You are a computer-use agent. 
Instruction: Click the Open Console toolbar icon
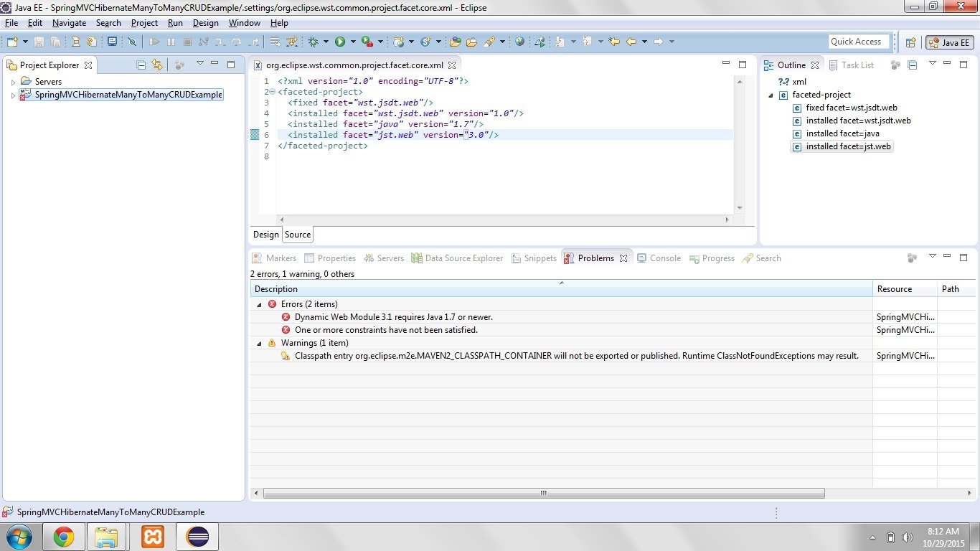[112, 42]
